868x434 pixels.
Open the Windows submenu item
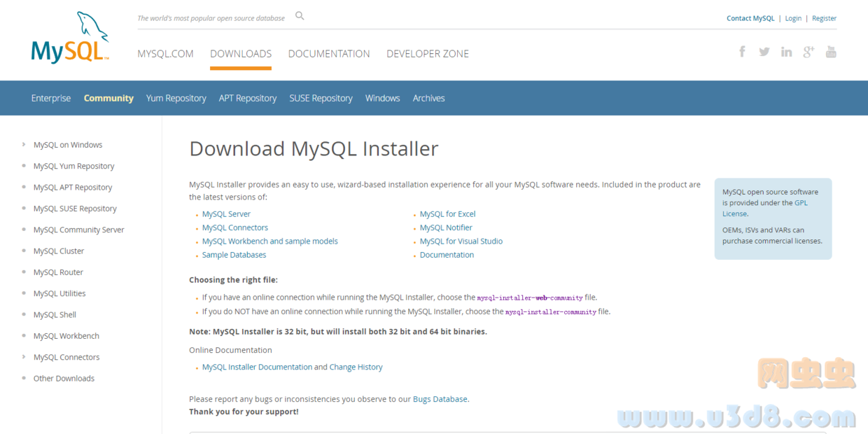(383, 98)
